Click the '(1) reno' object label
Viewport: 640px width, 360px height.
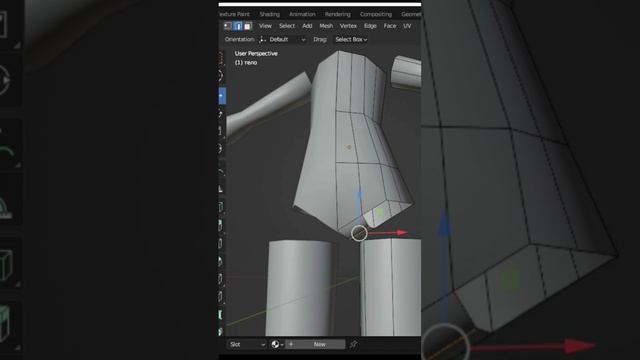246,62
